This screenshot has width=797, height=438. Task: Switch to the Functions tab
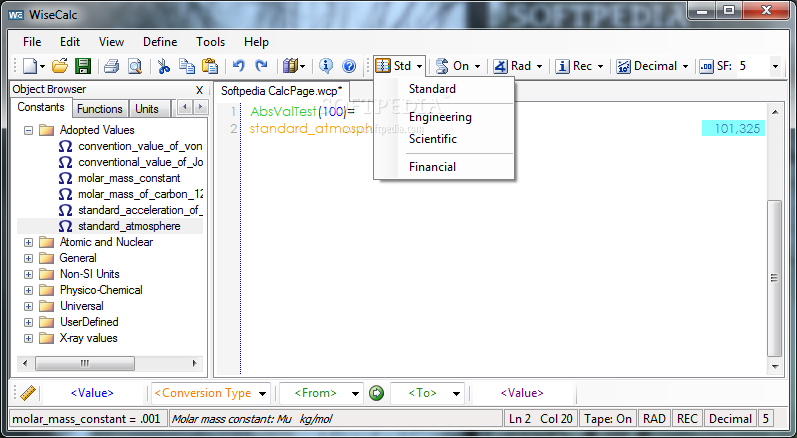click(x=100, y=109)
